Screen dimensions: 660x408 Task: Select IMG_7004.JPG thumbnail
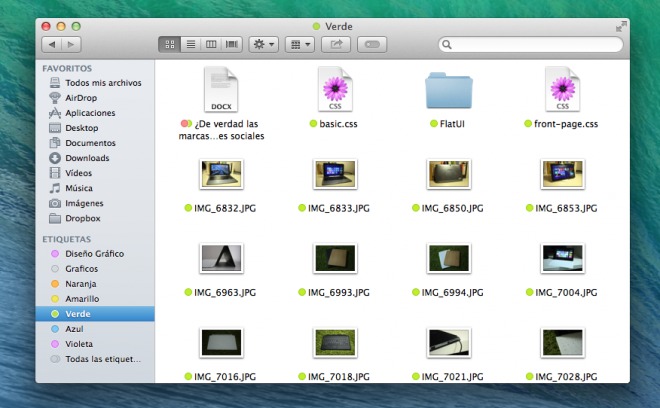(x=562, y=258)
